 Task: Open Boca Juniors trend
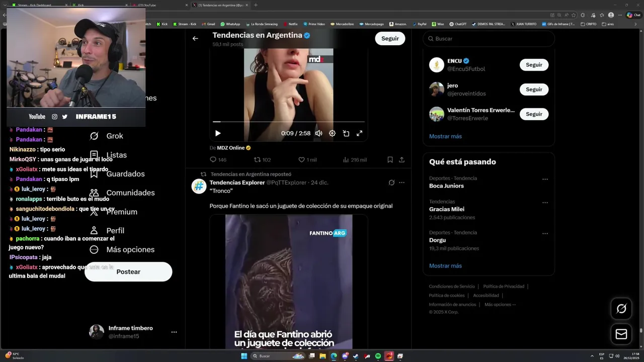coord(446,186)
